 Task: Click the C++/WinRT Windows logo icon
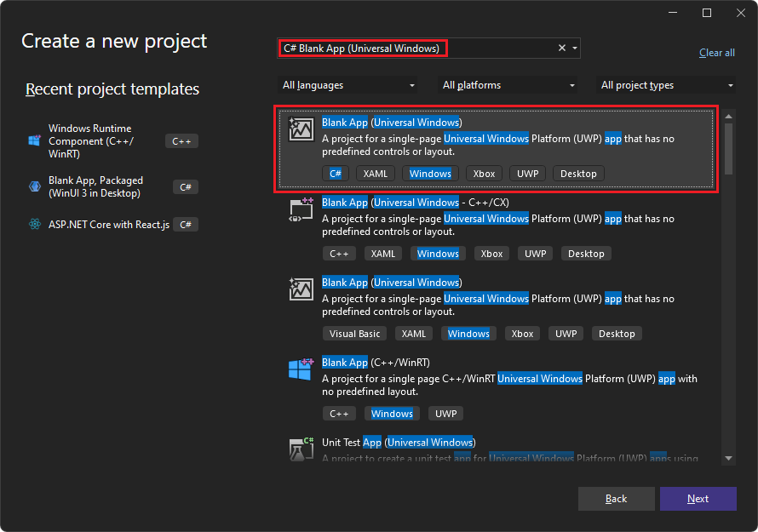coord(301,370)
